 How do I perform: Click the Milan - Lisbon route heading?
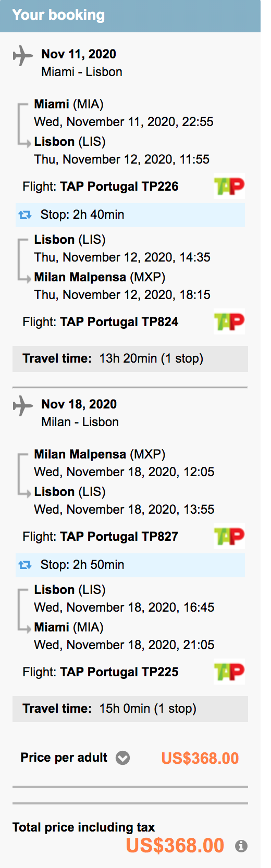pos(80,422)
